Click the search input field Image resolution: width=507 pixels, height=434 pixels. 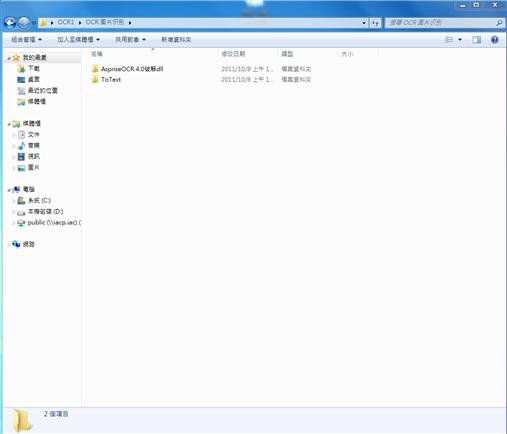click(441, 23)
